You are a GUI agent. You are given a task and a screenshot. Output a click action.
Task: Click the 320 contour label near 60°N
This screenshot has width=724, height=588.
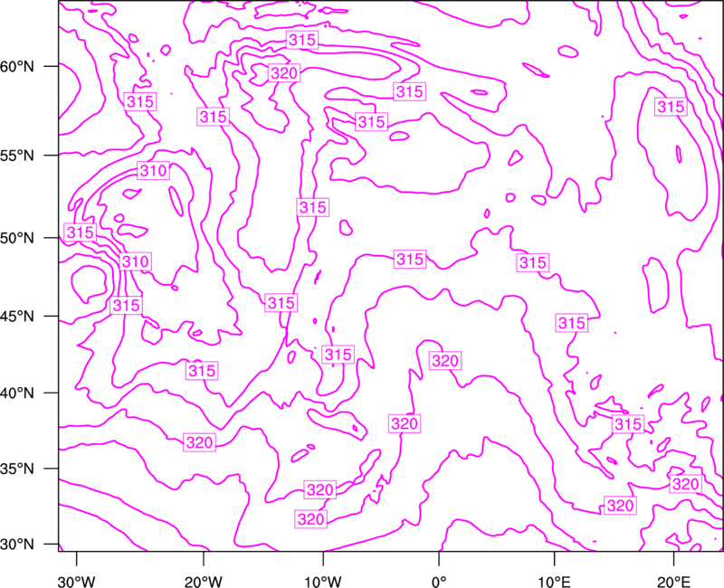(284, 73)
